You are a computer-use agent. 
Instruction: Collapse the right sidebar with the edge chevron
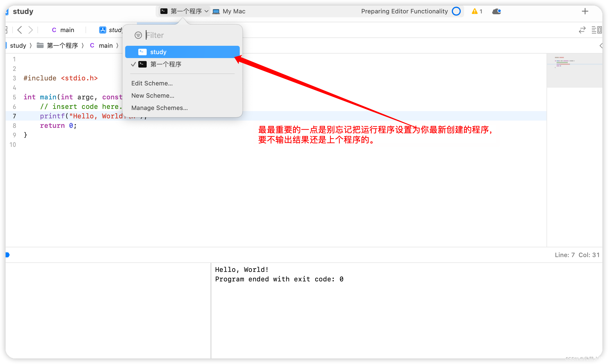pos(602,45)
